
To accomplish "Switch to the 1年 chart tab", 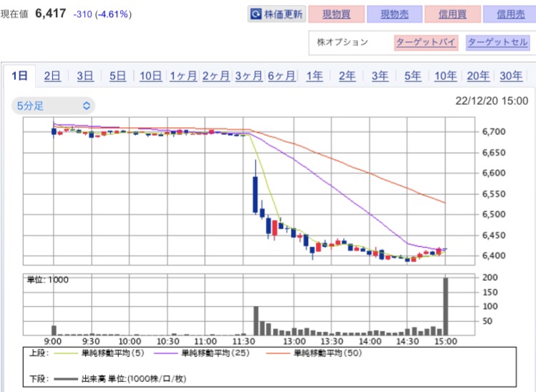I will point(314,76).
